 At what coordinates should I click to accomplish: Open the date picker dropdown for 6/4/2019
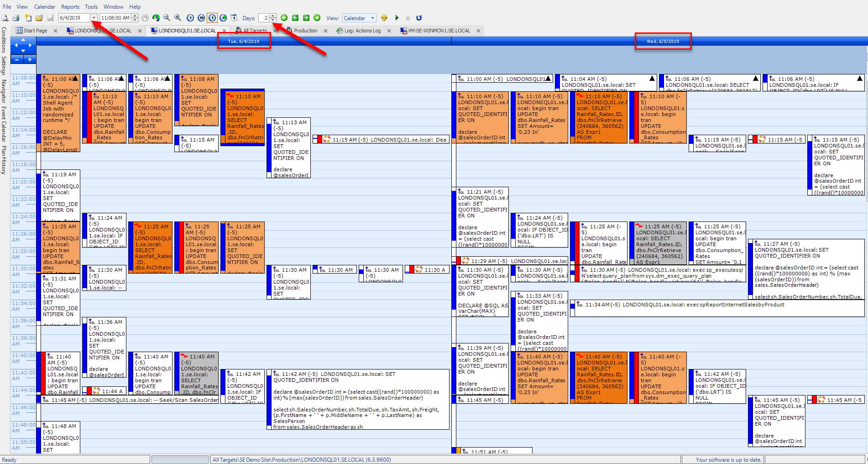[94, 18]
